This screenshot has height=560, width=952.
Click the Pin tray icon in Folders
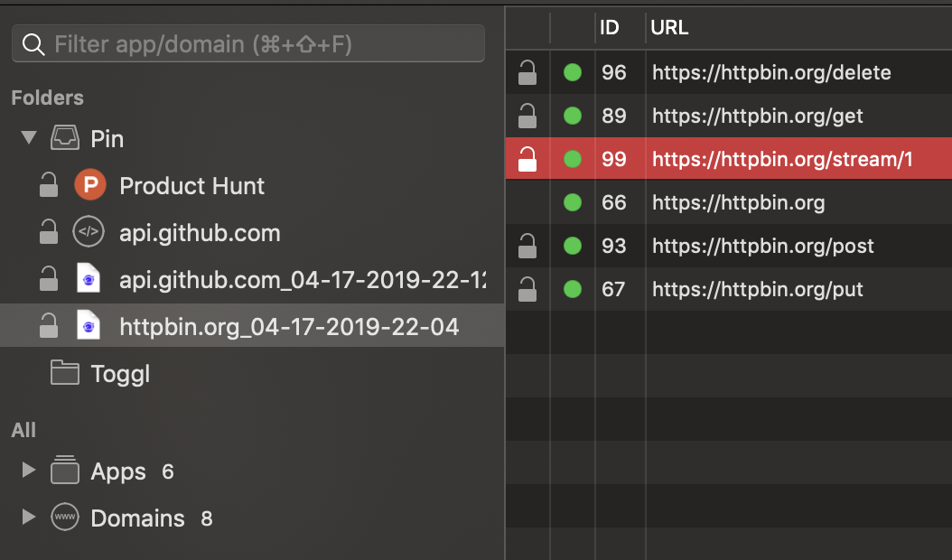pyautogui.click(x=63, y=137)
